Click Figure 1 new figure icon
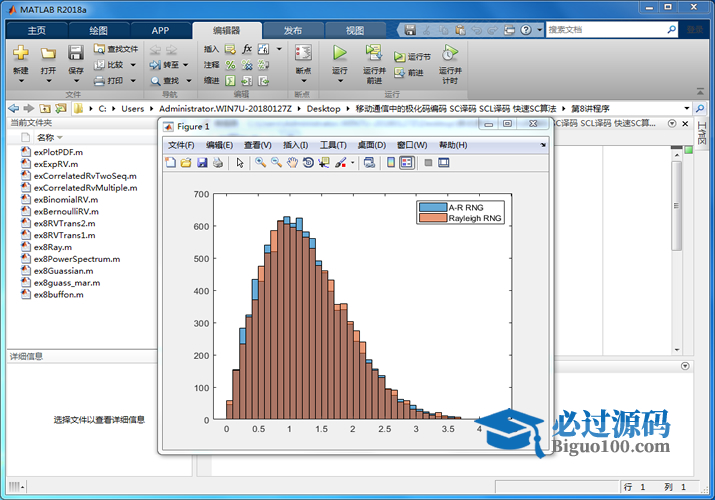Image resolution: width=715 pixels, height=500 pixels. click(x=171, y=162)
